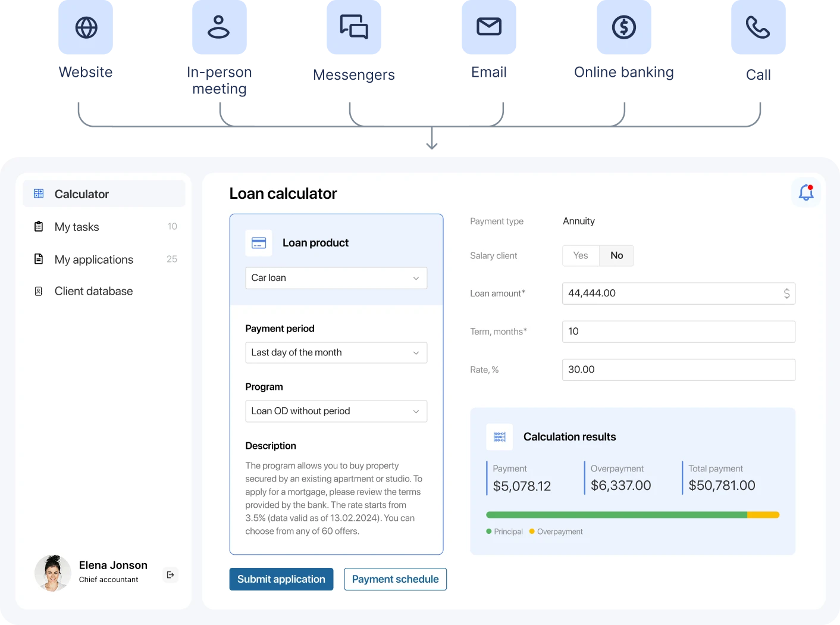
Task: Open My tasks in the sidebar
Action: pyautogui.click(x=77, y=227)
